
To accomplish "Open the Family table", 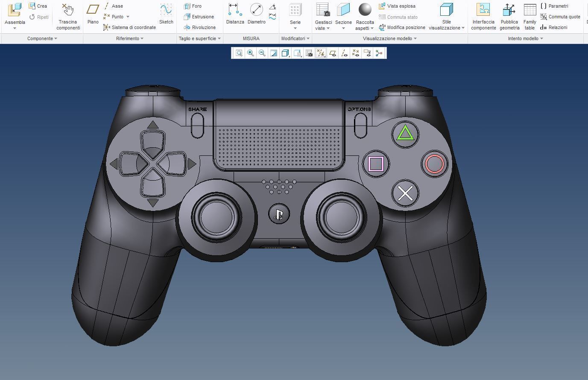I will click(x=529, y=17).
